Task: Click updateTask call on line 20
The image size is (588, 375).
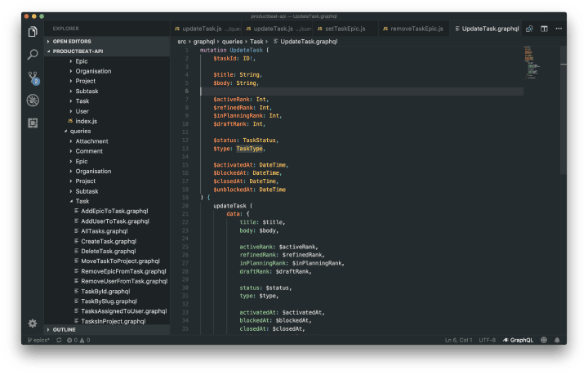Action: [x=229, y=206]
